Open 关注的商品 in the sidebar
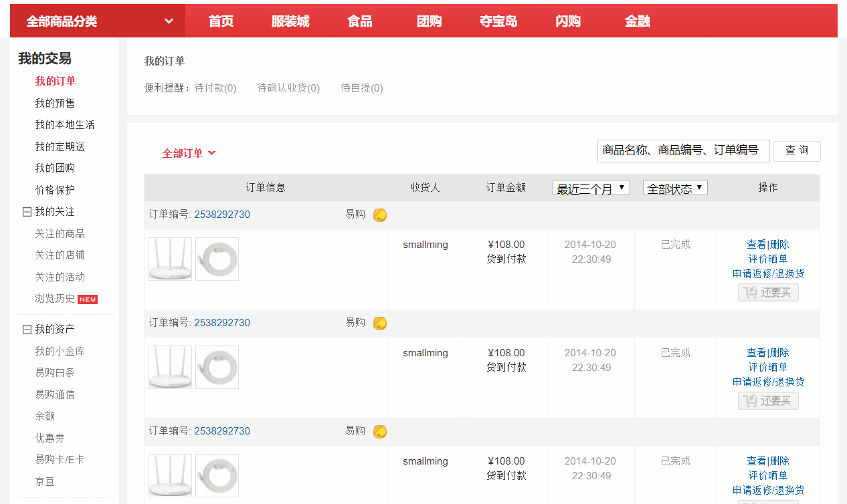This screenshot has width=847, height=504. (60, 234)
